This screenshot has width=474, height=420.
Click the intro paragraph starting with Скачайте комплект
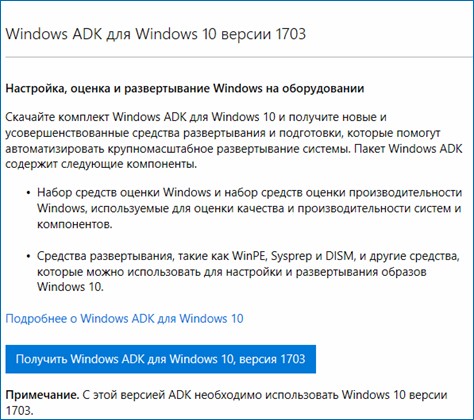[234, 141]
